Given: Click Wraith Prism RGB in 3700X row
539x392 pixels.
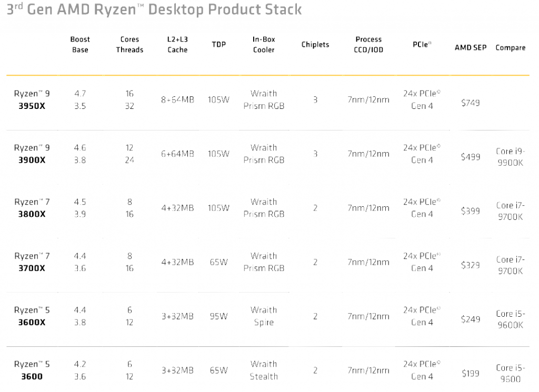Looking at the screenshot, I should (264, 262).
